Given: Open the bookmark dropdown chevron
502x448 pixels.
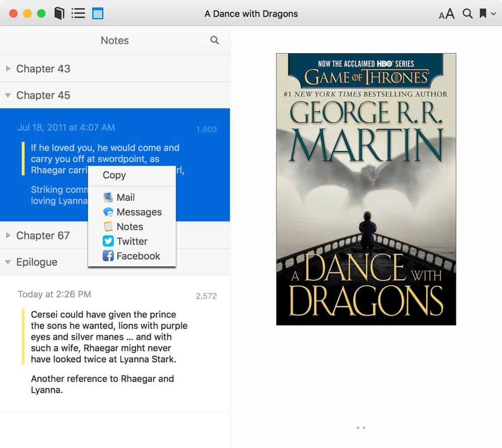Looking at the screenshot, I should pyautogui.click(x=493, y=14).
